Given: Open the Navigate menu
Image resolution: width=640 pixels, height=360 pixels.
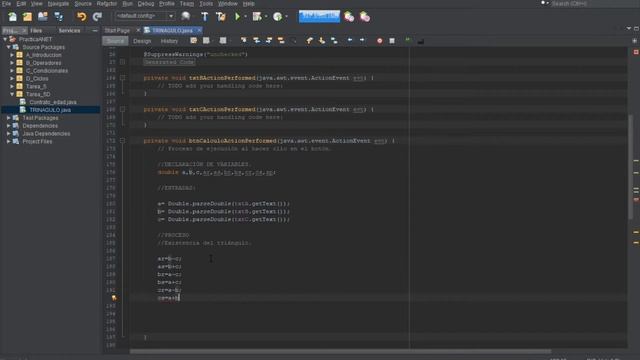Looking at the screenshot, I should [58, 3].
